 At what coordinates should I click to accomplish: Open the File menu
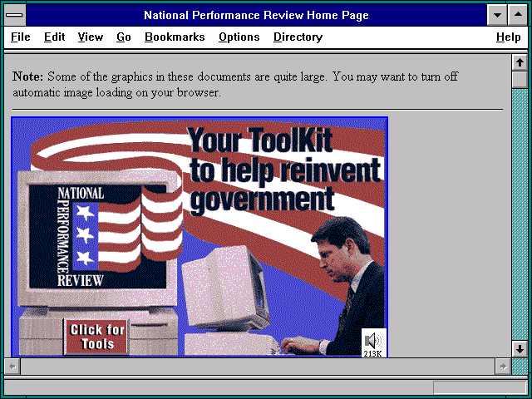tap(20, 37)
